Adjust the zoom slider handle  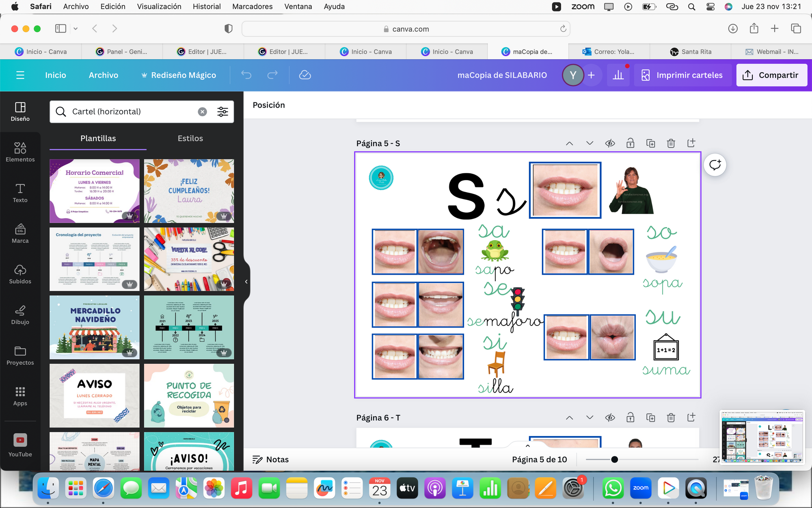pyautogui.click(x=614, y=459)
